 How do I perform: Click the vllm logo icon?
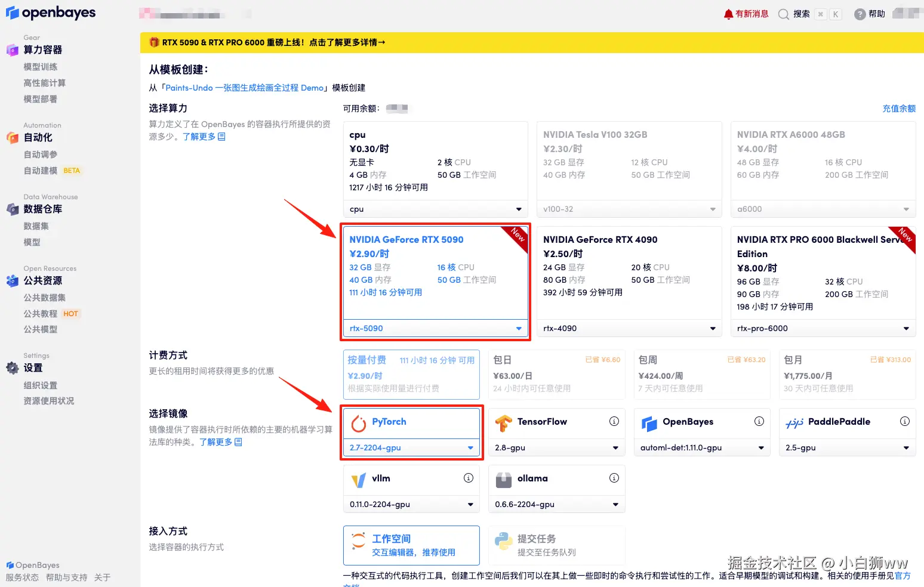pyautogui.click(x=359, y=480)
